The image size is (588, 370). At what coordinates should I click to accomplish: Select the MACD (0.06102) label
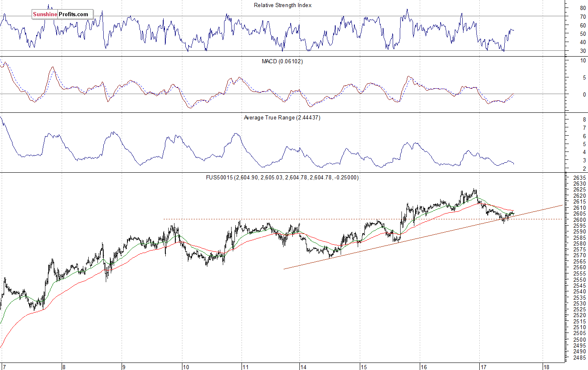tap(282, 61)
